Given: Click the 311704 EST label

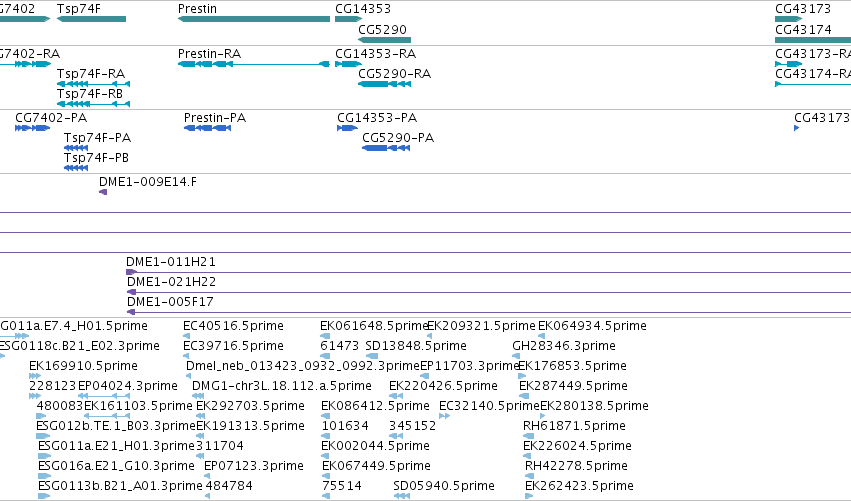Looking at the screenshot, I should click(x=220, y=446).
